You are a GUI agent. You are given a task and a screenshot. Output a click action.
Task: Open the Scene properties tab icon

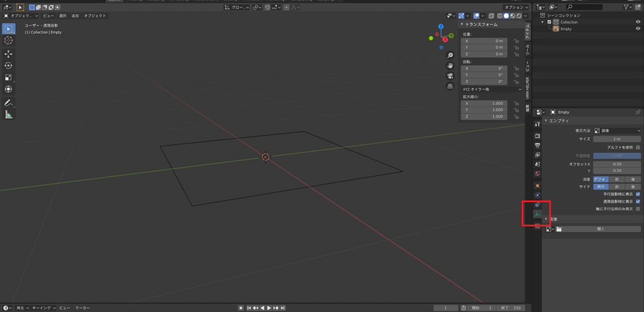(537, 164)
